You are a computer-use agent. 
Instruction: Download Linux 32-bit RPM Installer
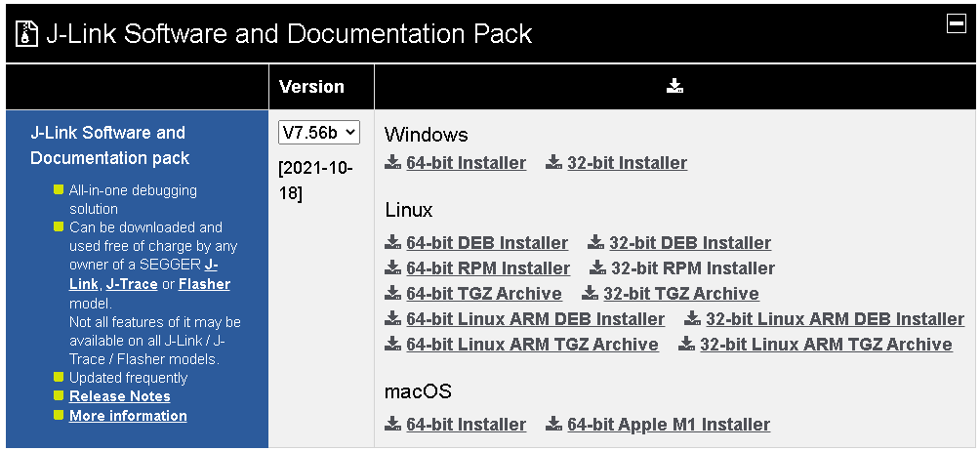tap(693, 268)
